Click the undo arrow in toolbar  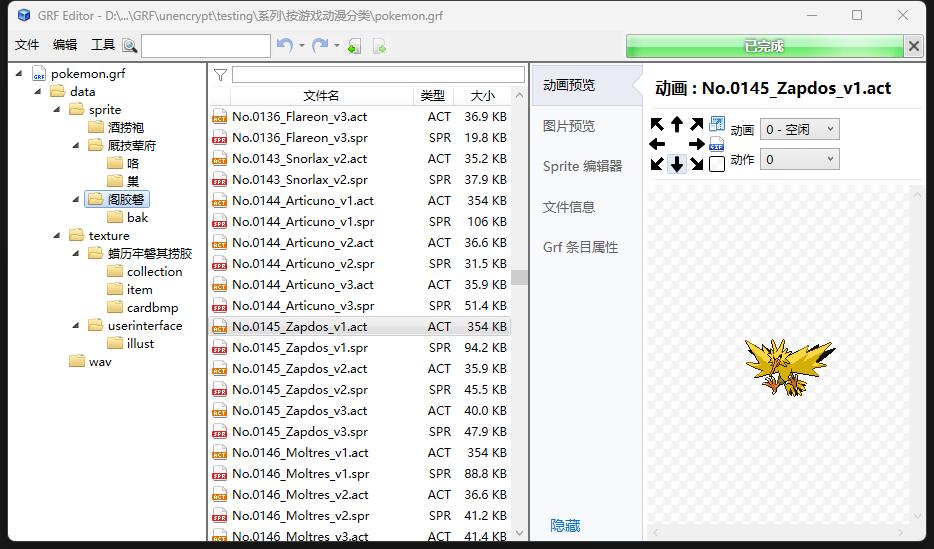click(x=285, y=46)
